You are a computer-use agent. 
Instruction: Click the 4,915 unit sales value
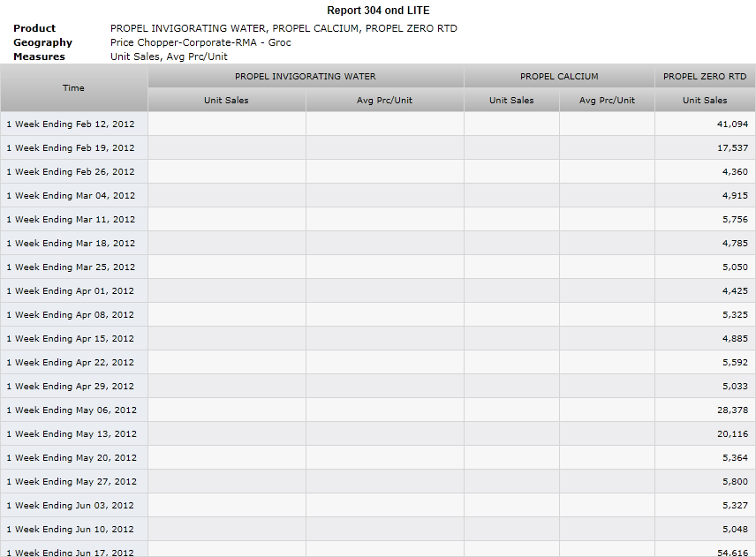pos(736,196)
